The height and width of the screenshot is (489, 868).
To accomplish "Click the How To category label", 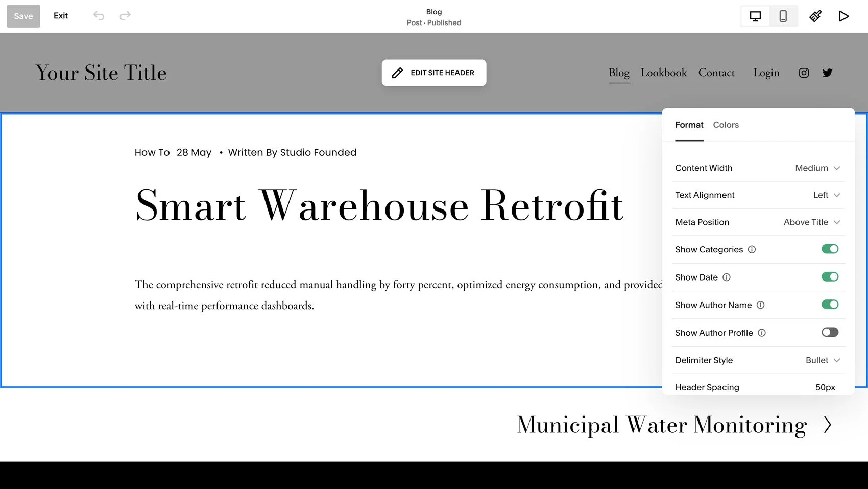I will coord(152,153).
